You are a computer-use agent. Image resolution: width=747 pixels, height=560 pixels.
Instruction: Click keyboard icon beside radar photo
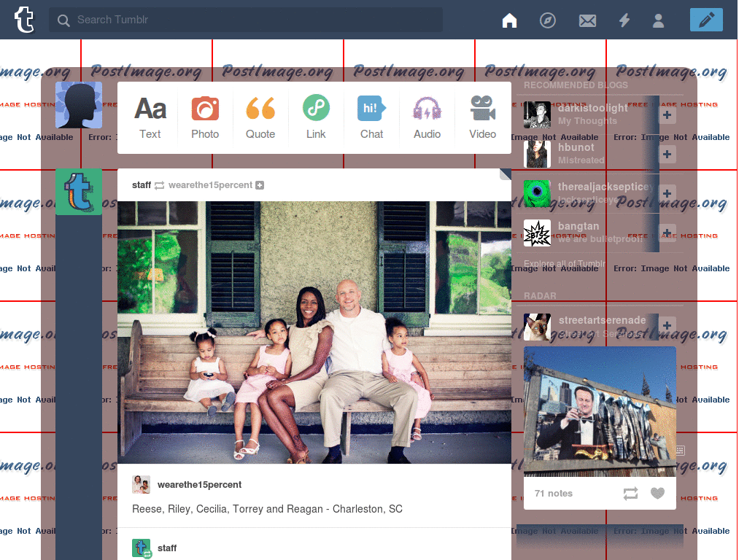pos(681,450)
